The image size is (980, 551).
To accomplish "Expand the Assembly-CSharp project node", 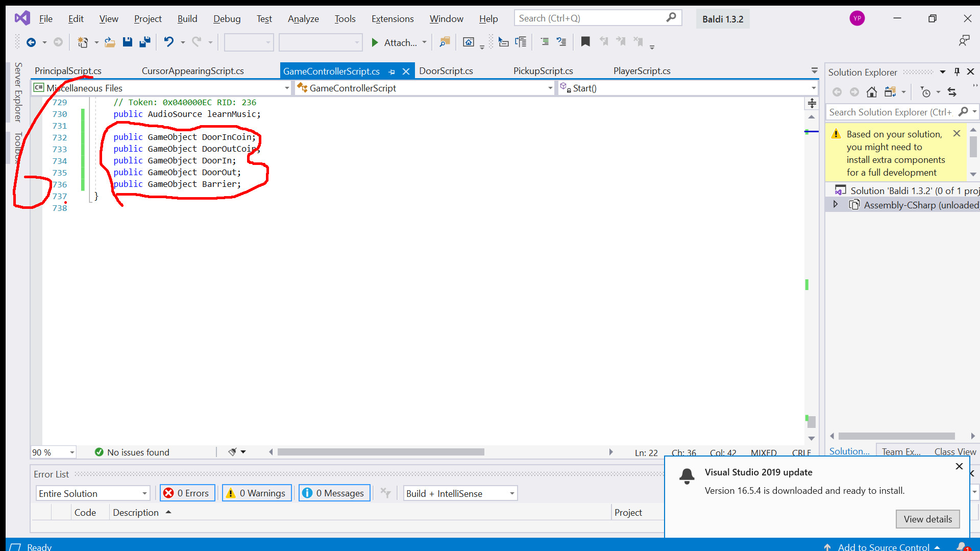I will pos(836,205).
